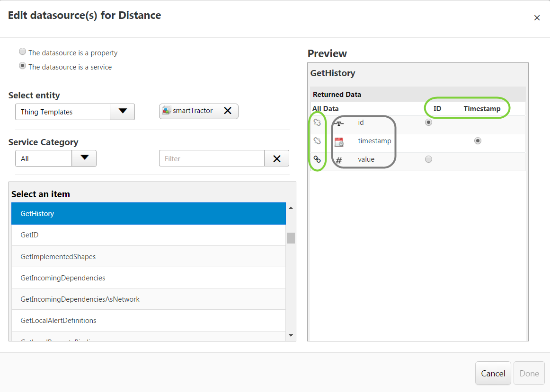The image size is (550, 392).
Task: Click the item list scrollbar thumb
Action: (x=291, y=238)
